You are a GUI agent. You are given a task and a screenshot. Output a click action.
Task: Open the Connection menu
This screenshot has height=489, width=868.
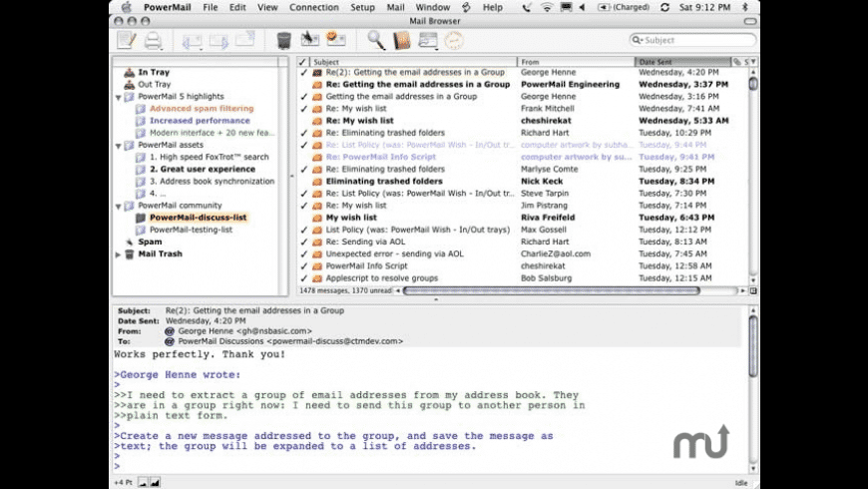[314, 7]
